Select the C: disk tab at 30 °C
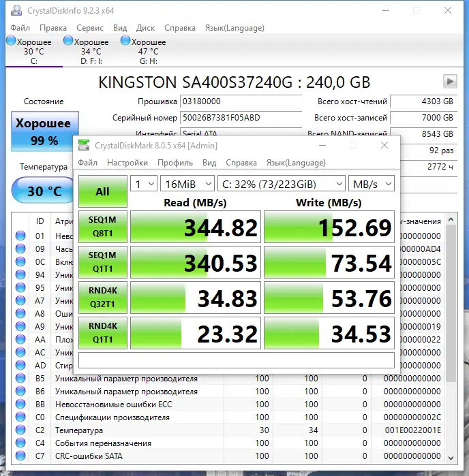This screenshot has width=469, height=476. pyautogui.click(x=33, y=50)
